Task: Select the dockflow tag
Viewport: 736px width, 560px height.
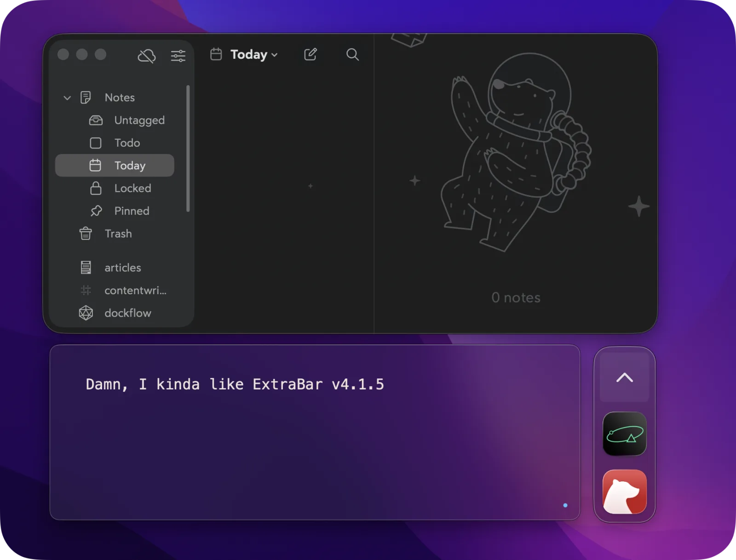Action: point(115,313)
